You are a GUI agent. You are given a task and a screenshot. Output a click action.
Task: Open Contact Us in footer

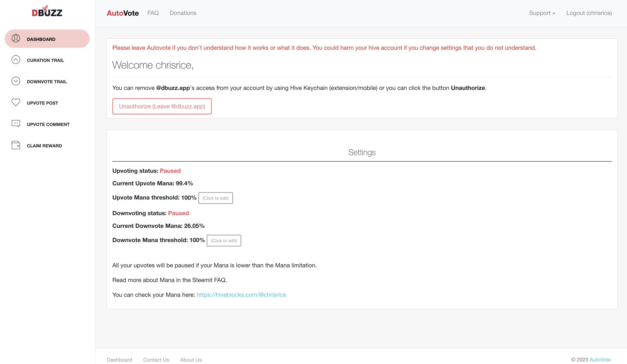pyautogui.click(x=156, y=360)
